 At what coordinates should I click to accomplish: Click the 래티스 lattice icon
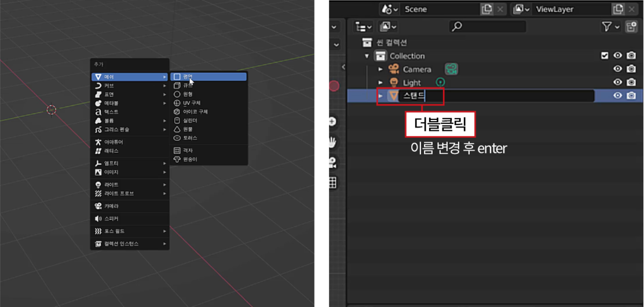pos(98,151)
